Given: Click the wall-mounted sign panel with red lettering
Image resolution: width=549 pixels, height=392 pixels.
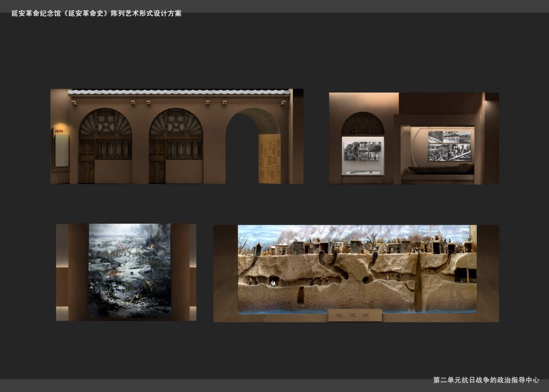Looking at the screenshot, I should tap(62, 149).
